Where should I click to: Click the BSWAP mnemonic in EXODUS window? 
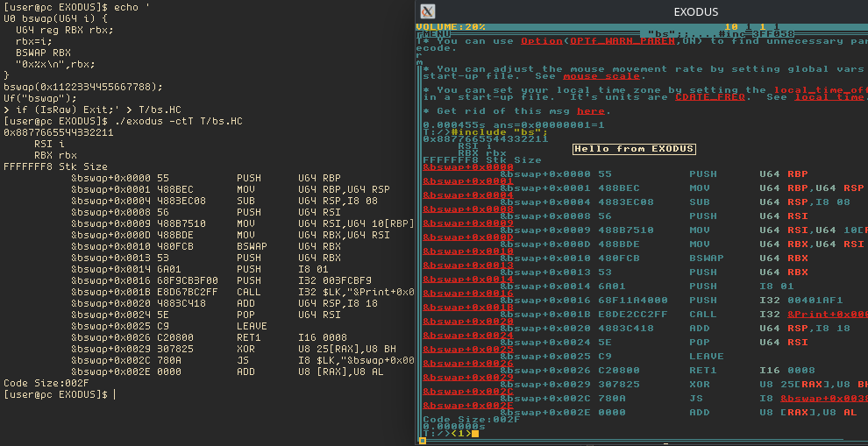pyautogui.click(x=707, y=258)
